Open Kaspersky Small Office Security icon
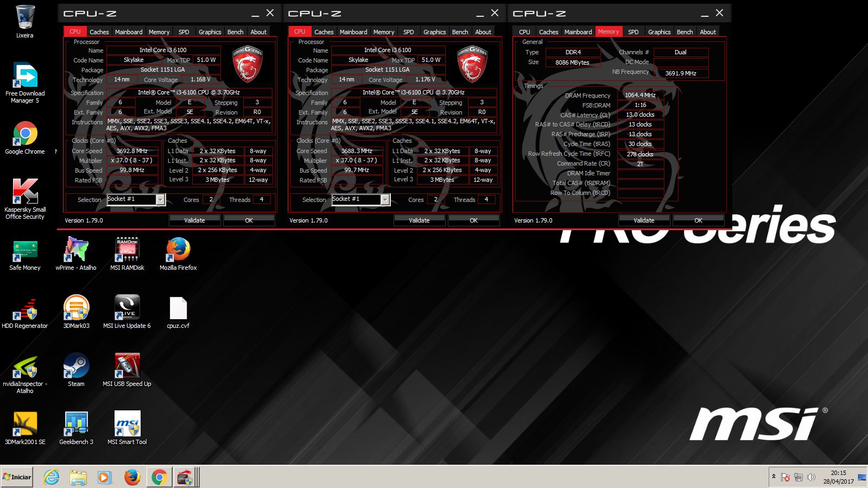Image resolution: width=868 pixels, height=488 pixels. (x=25, y=199)
